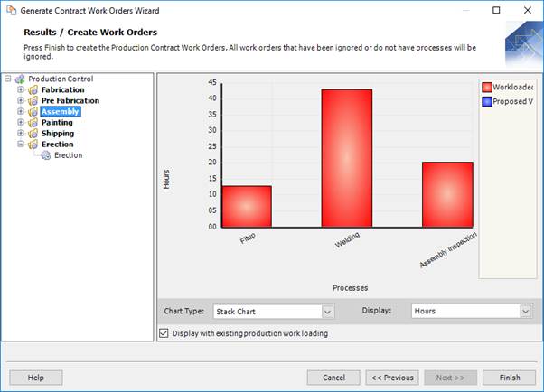
Task: Open the Display units dropdown
Action: (x=525, y=312)
